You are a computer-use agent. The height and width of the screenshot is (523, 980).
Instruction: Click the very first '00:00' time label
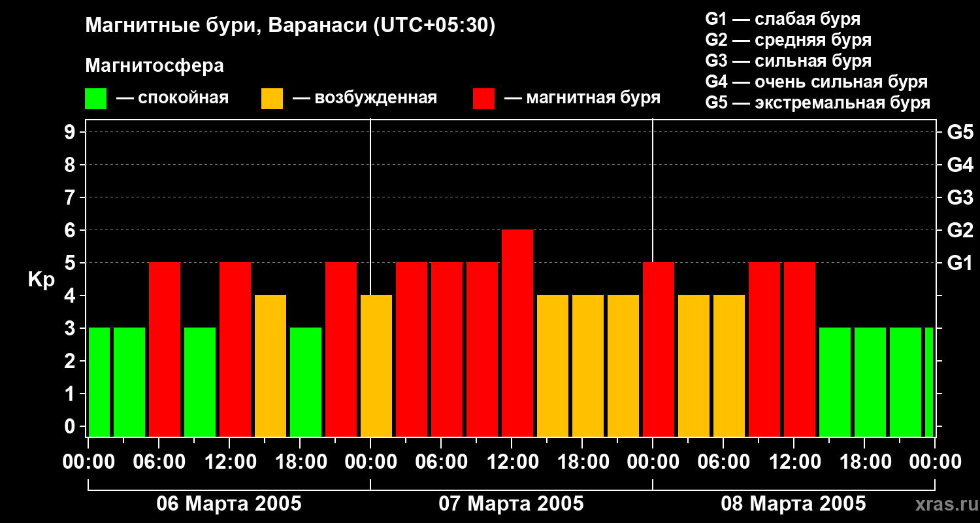coord(88,462)
